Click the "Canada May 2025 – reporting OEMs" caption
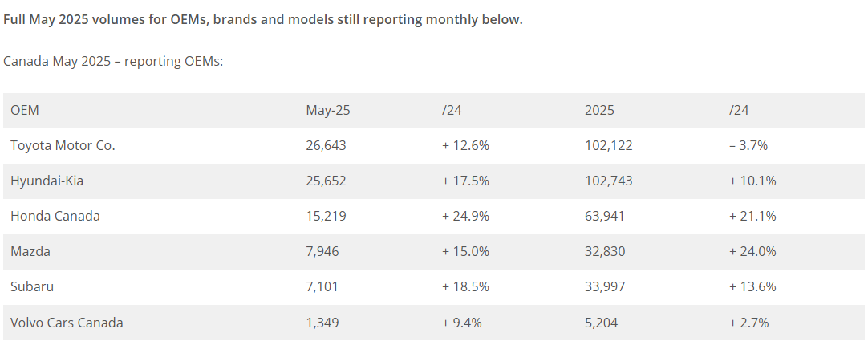Screen dimensions: 868x349 pyautogui.click(x=113, y=62)
